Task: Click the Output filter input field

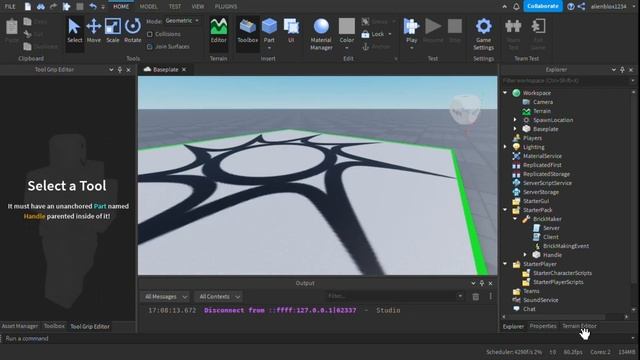Action: point(395,296)
